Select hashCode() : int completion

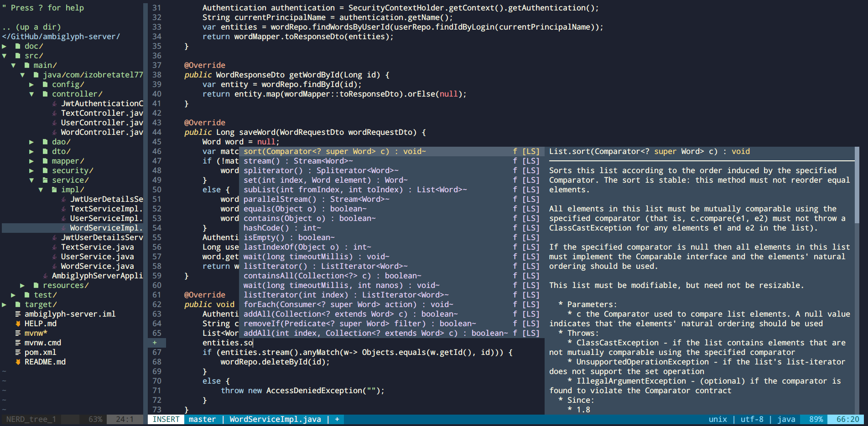(x=392, y=228)
